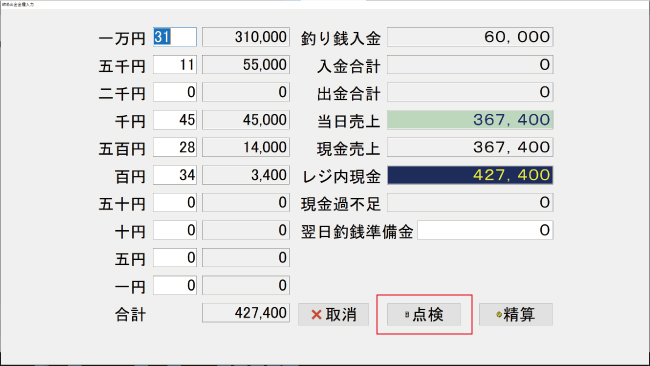Select the 千円 count input field
650x366 pixels.
coord(175,120)
